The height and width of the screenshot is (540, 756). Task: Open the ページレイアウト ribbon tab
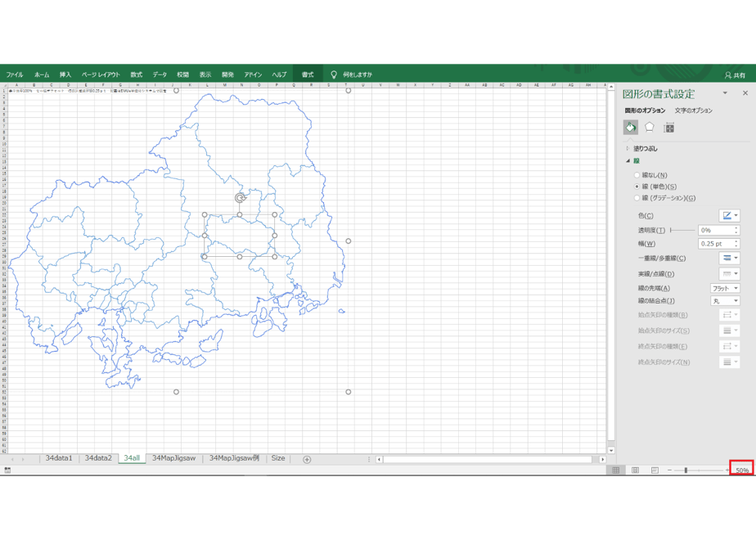[x=101, y=74]
